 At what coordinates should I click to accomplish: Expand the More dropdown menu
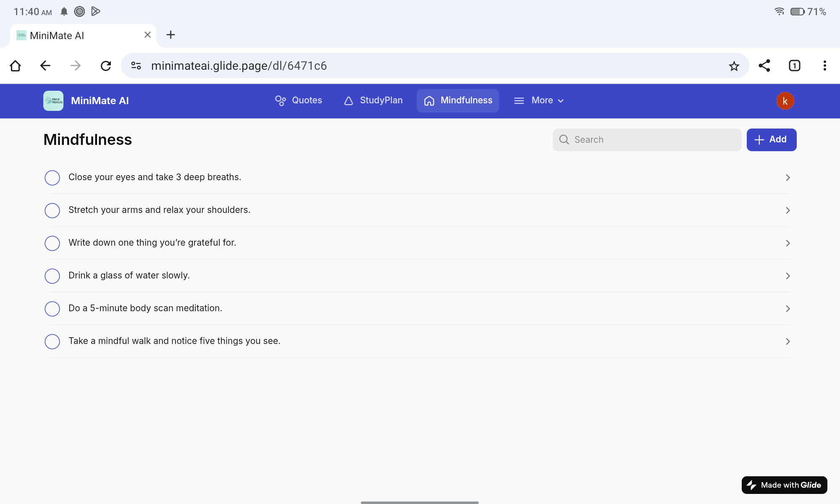(539, 101)
